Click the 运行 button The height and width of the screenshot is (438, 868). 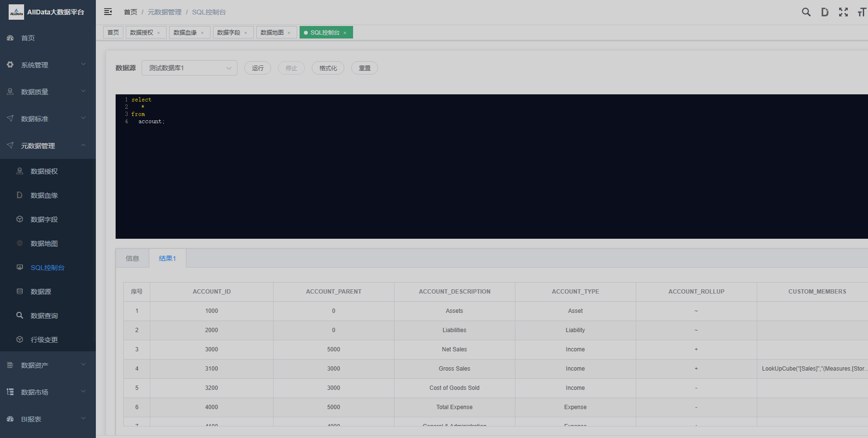tap(258, 68)
